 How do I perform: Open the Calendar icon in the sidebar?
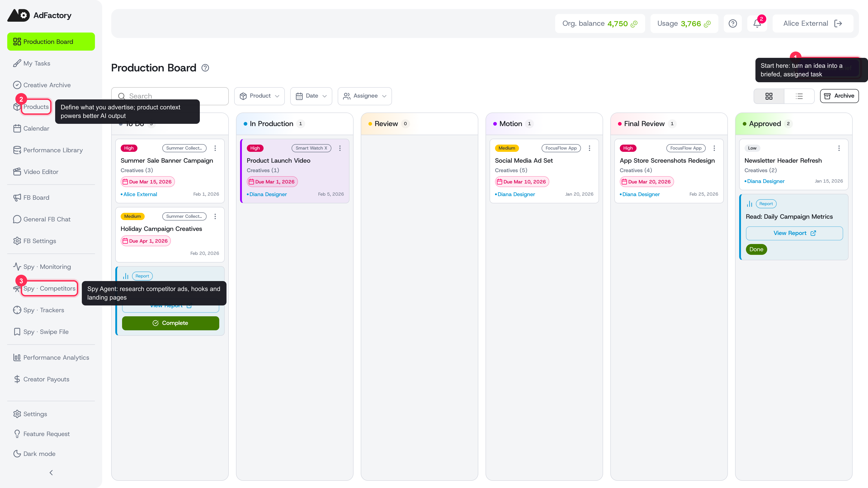(17, 128)
